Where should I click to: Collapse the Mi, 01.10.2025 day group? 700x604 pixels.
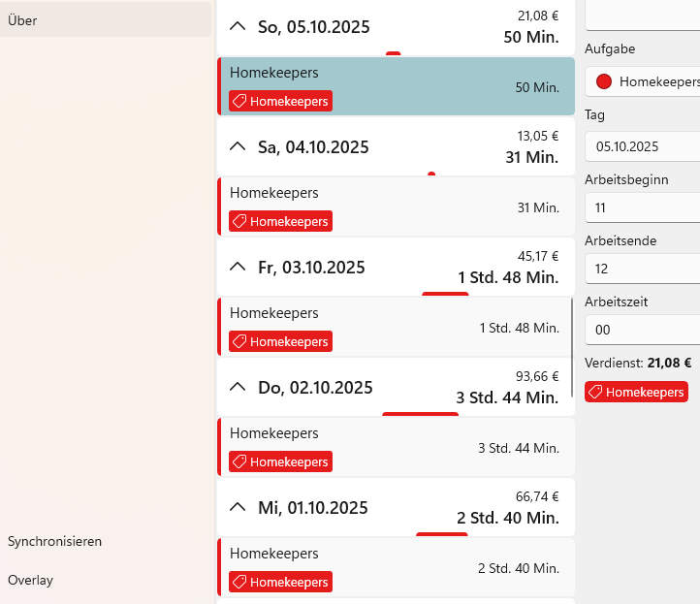coord(238,508)
